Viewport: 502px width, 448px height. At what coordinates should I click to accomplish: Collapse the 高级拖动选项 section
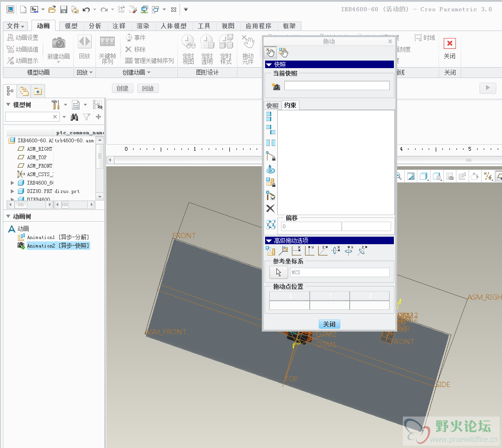point(269,240)
